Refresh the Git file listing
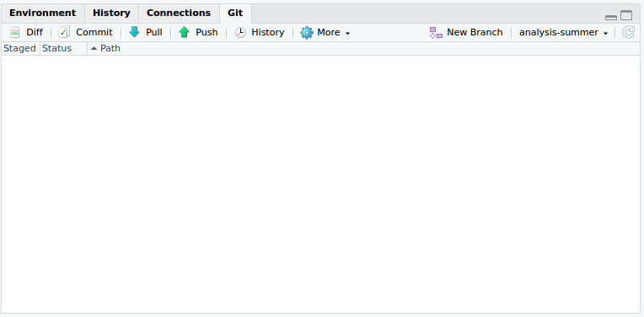The height and width of the screenshot is (317, 644). click(628, 32)
